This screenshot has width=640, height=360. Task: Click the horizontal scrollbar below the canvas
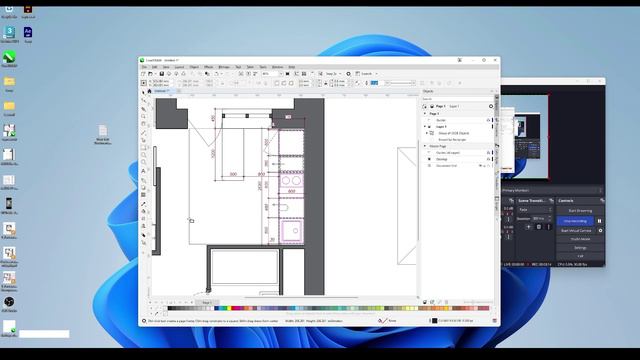[x=301, y=298]
